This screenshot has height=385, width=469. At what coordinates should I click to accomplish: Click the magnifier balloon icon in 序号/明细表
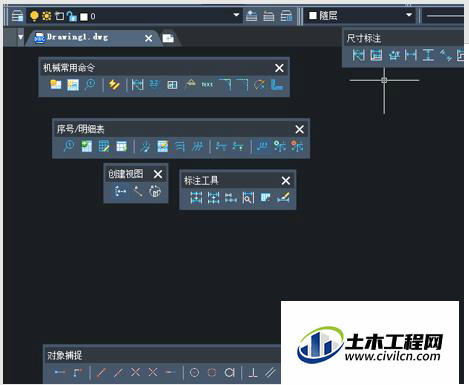pyautogui.click(x=69, y=146)
